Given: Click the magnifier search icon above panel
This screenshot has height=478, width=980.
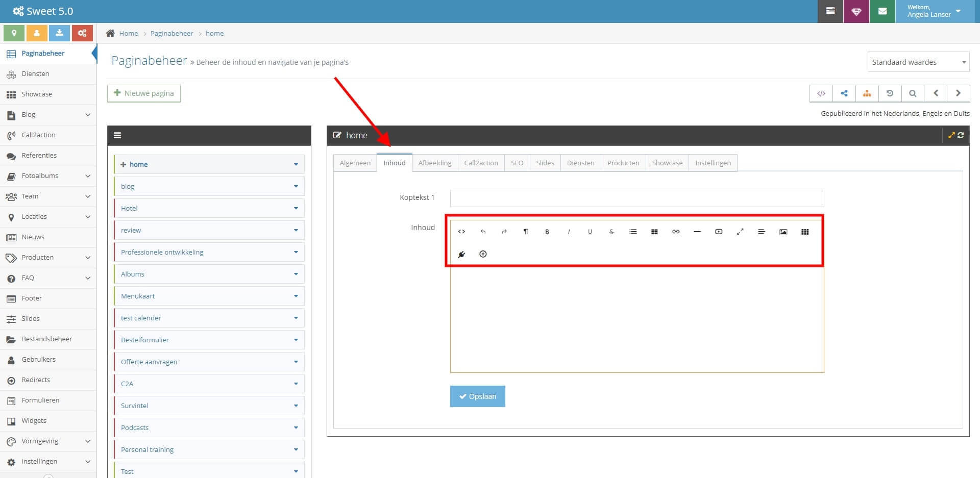Looking at the screenshot, I should pos(913,93).
